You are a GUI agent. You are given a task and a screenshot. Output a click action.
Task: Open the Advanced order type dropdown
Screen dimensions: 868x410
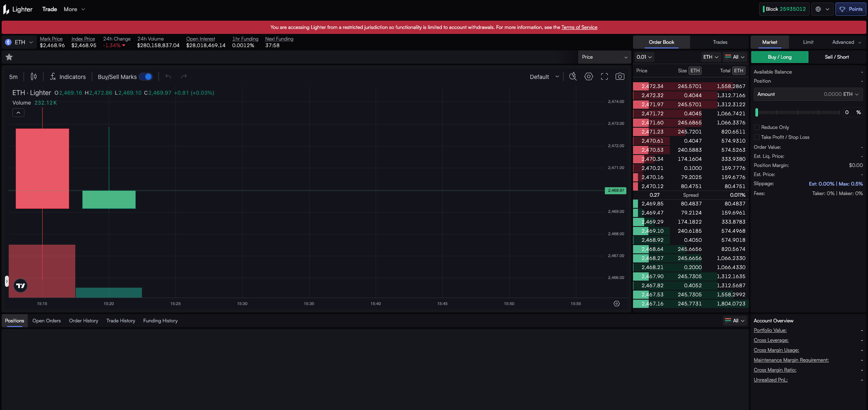tap(846, 42)
